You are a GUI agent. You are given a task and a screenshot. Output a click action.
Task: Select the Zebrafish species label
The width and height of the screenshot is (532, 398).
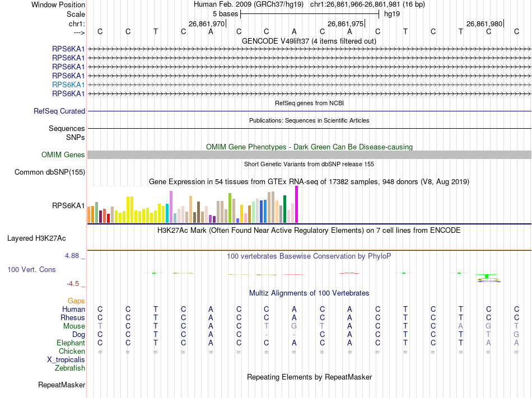coord(70,368)
